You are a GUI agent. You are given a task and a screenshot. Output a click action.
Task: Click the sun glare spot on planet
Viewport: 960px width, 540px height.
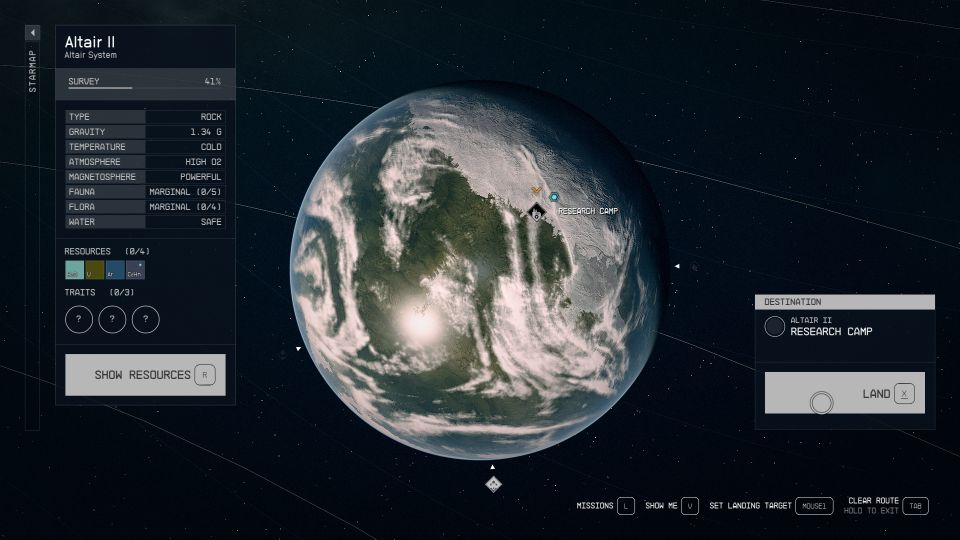tap(420, 323)
